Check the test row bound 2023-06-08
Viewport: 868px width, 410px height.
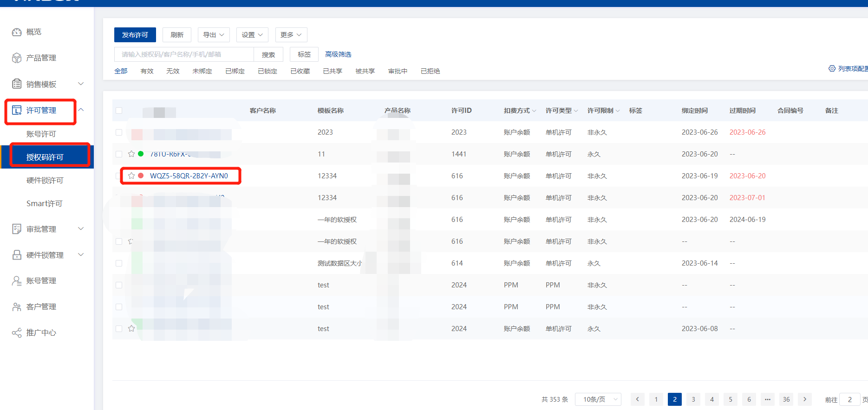coord(119,329)
